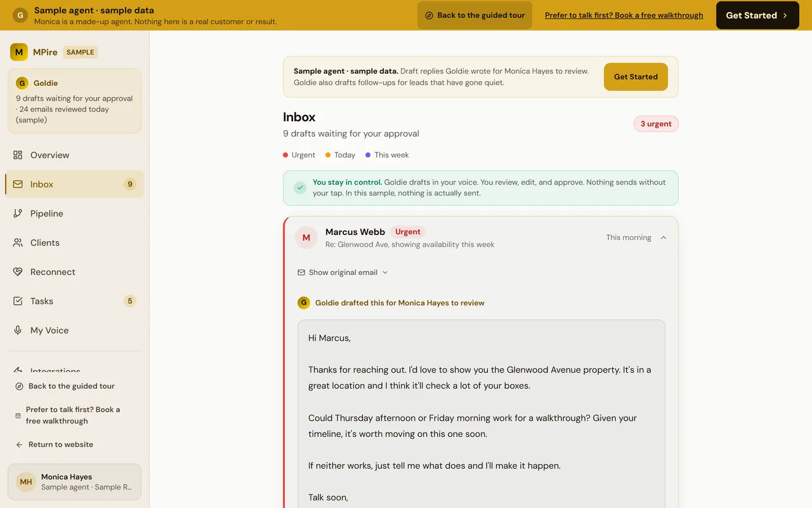Viewport: 812px width, 508px height.
Task: Open Pipeline via its branch icon
Action: click(x=18, y=213)
